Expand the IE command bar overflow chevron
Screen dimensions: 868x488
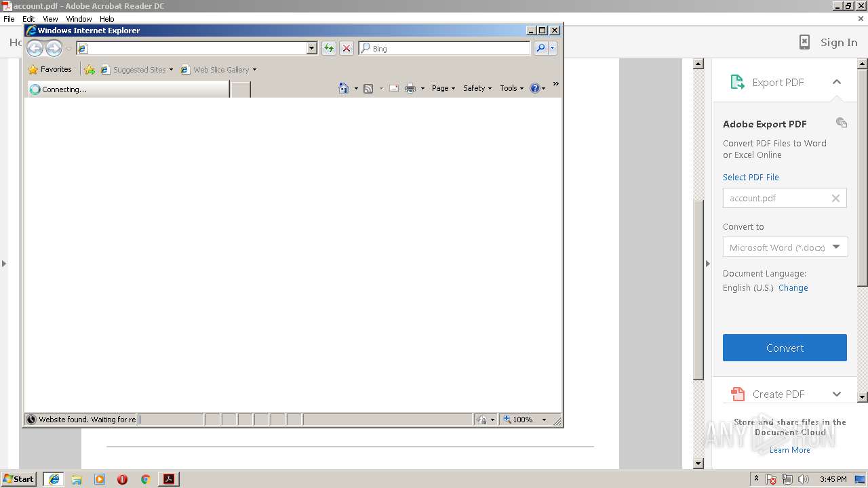pyautogui.click(x=555, y=84)
